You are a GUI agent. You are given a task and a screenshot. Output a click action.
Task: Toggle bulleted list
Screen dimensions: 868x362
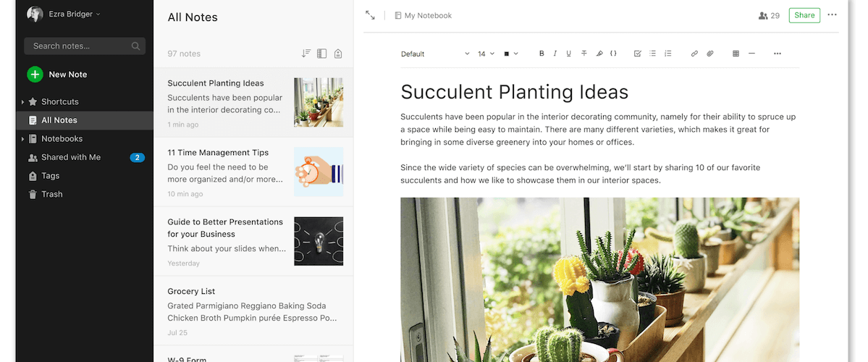653,54
